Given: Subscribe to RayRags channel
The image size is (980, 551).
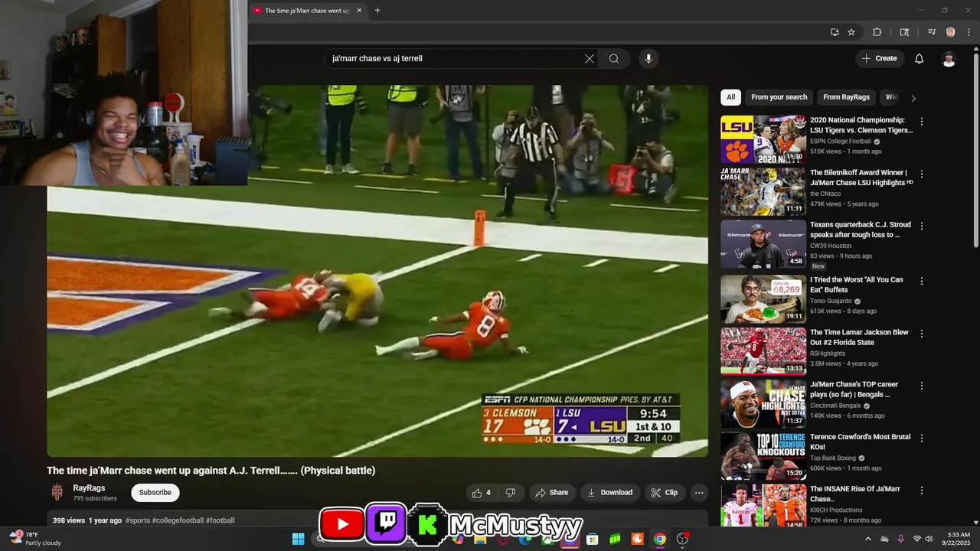Looking at the screenshot, I should (x=155, y=492).
